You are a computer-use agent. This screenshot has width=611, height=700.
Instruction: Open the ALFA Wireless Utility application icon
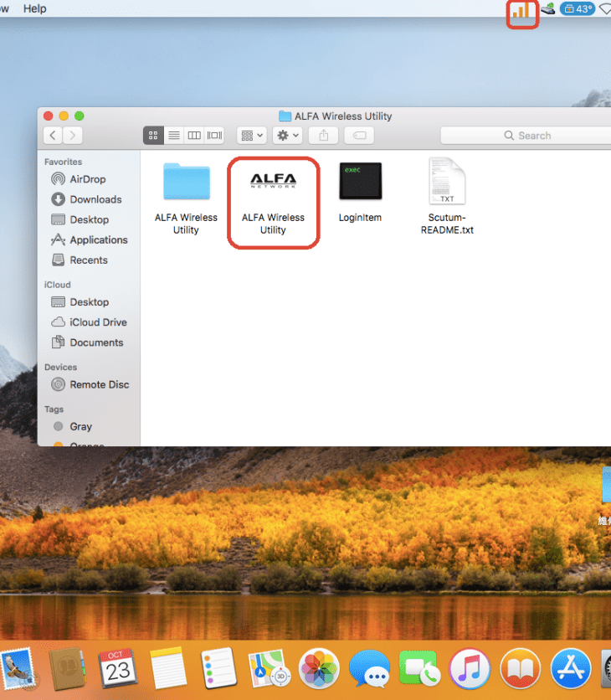tap(273, 180)
